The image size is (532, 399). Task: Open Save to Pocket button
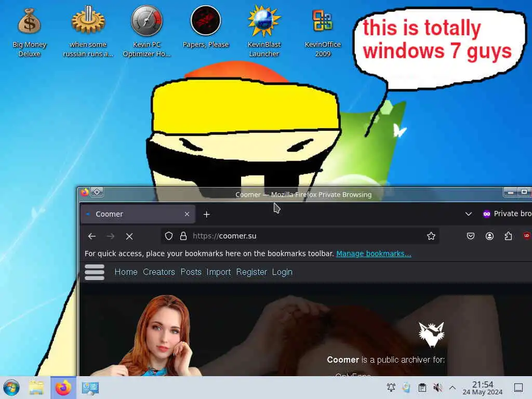coord(471,236)
